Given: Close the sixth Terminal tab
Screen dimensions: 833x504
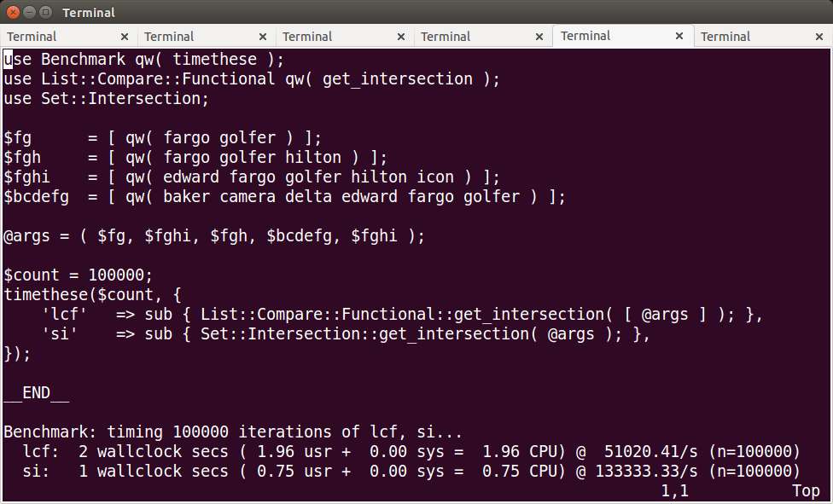Looking at the screenshot, I should [x=818, y=37].
